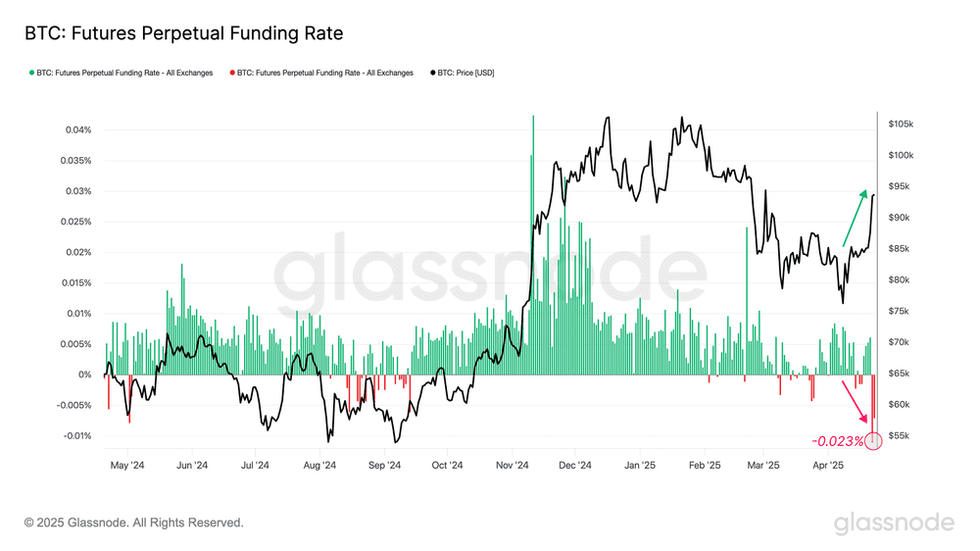Select the 'Apr '25' x-axis label
The height and width of the screenshot is (551, 980).
(827, 466)
